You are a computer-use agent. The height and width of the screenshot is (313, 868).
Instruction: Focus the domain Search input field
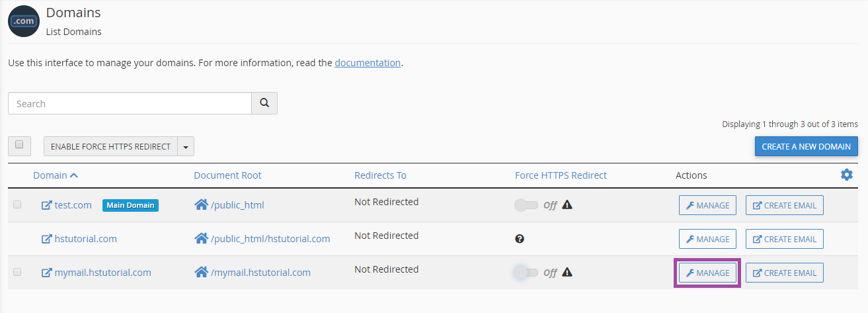(x=130, y=103)
